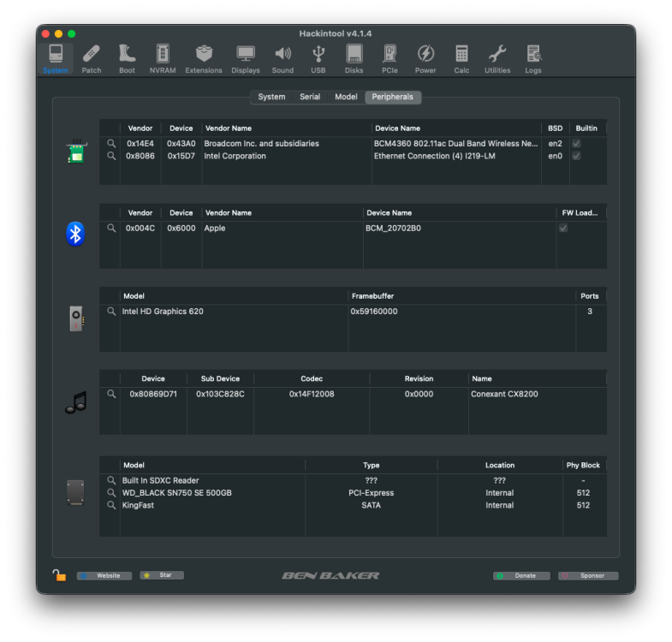Screen dimensions: 672x642
Task: Open the Patch tool
Action: pos(92,59)
